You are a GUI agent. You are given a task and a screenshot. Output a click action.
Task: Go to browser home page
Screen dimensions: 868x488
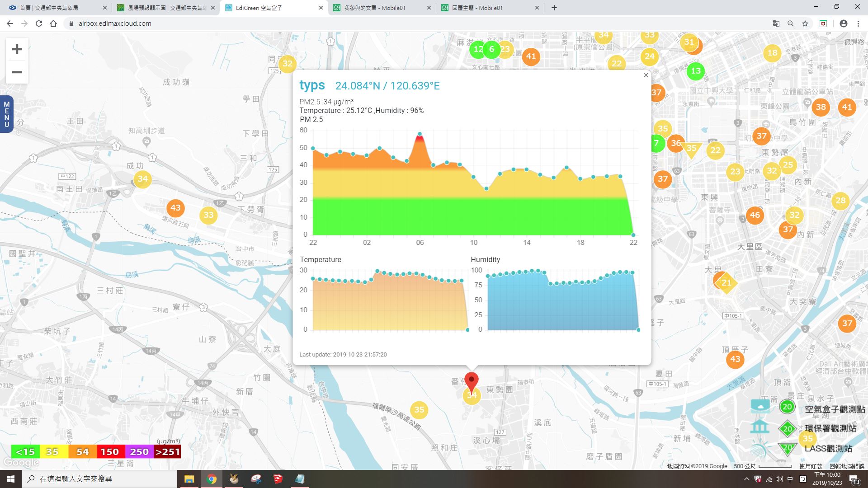click(53, 23)
